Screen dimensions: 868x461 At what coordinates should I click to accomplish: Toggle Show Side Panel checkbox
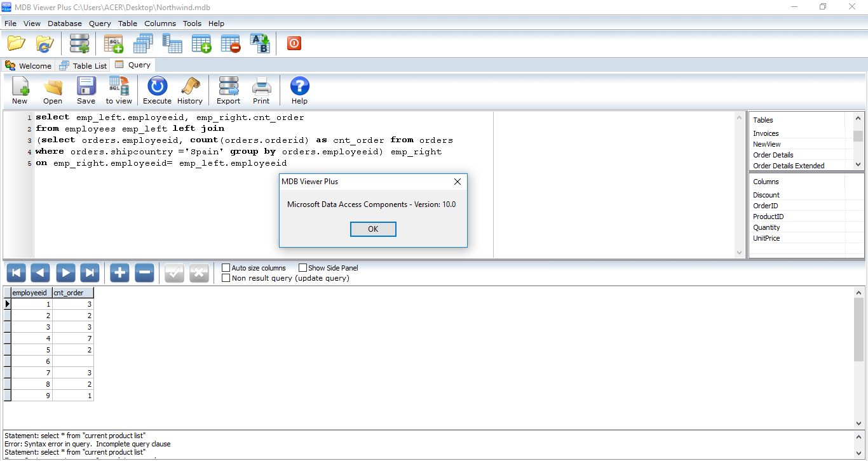click(x=302, y=268)
